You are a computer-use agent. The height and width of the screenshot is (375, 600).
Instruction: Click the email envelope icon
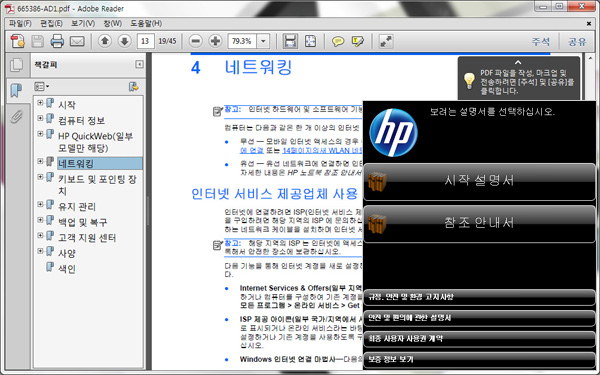coord(77,41)
